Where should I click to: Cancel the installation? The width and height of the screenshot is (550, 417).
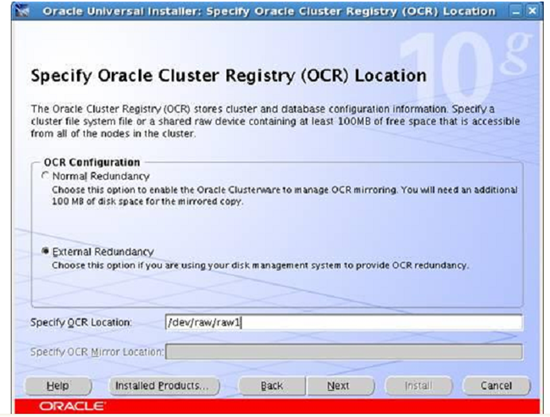(496, 386)
